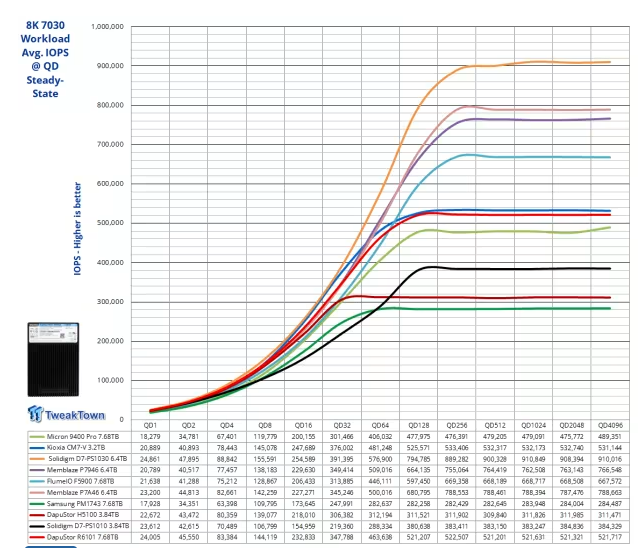640x548 pixels.
Task: Click the QD128 column header
Action: (x=418, y=426)
